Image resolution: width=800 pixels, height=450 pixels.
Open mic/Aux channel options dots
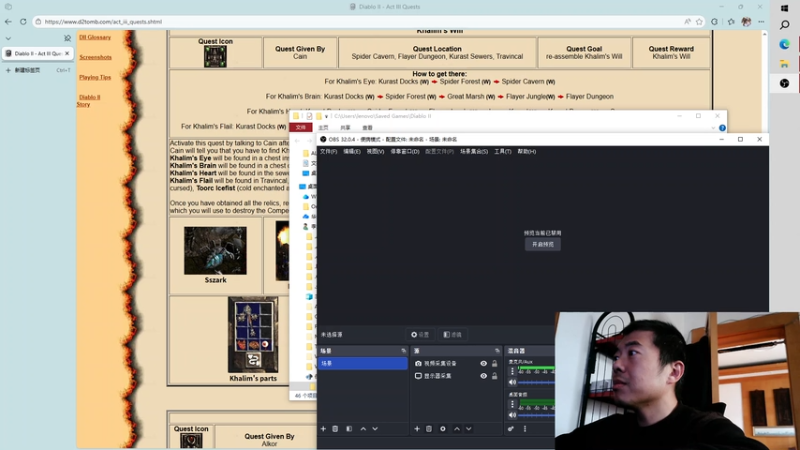(x=512, y=371)
